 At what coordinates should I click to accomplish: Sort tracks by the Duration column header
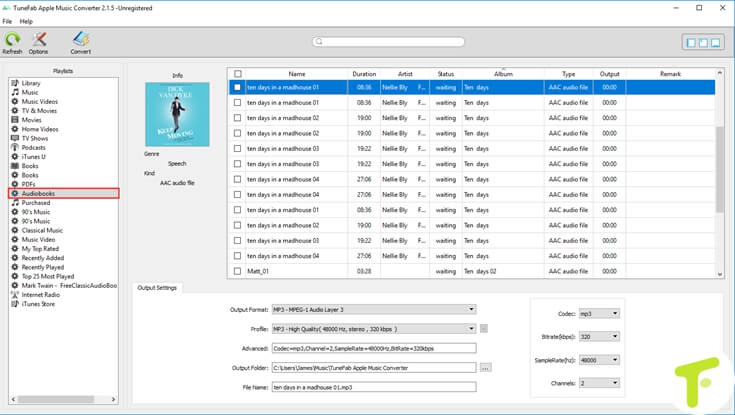[x=364, y=74]
